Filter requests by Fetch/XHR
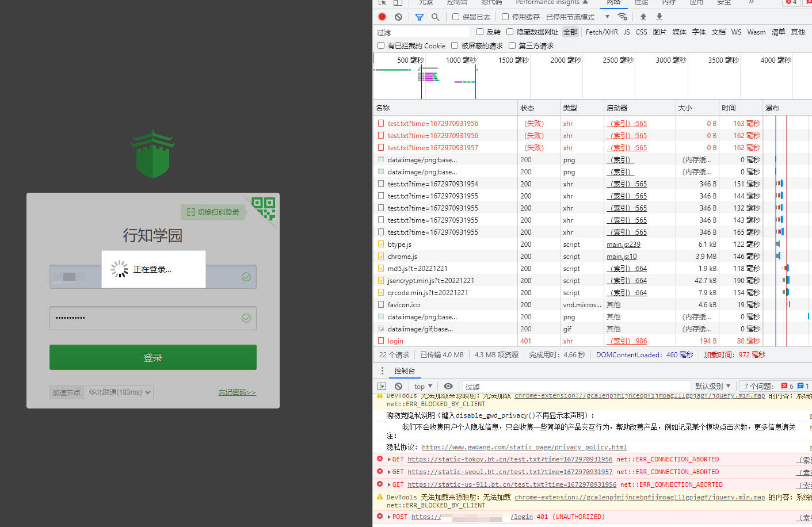This screenshot has height=527, width=812. tap(601, 32)
